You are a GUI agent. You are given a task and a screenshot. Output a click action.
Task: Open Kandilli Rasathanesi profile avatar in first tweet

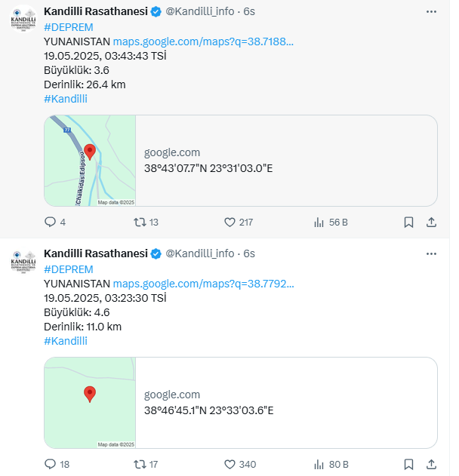pyautogui.click(x=23, y=19)
